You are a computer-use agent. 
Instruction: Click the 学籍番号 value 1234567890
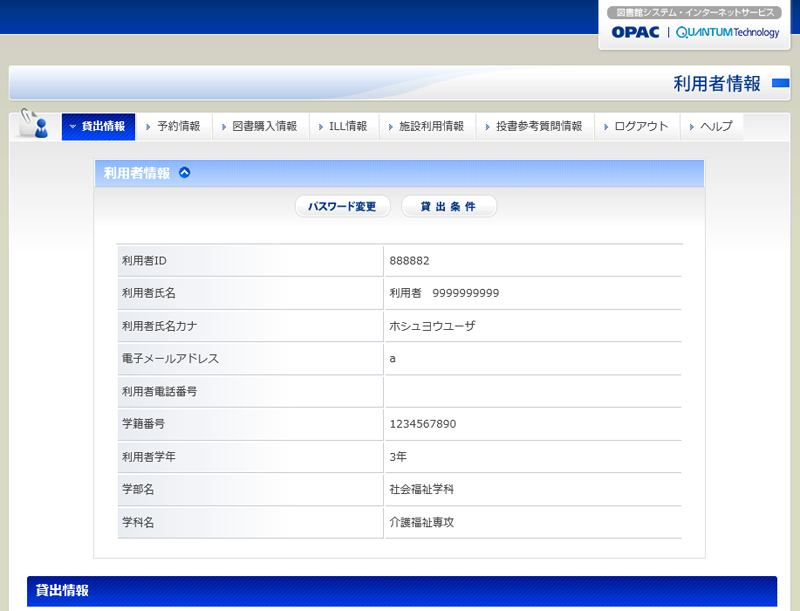point(422,424)
